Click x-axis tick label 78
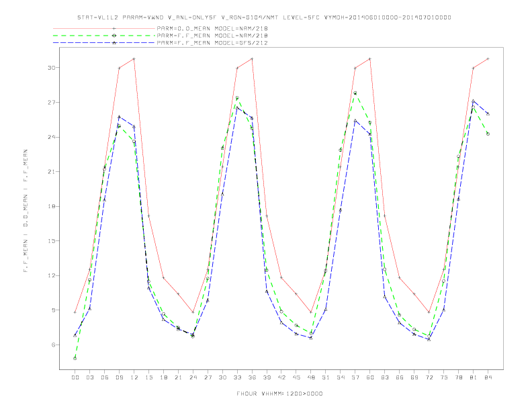The image size is (532, 411). pyautogui.click(x=459, y=377)
